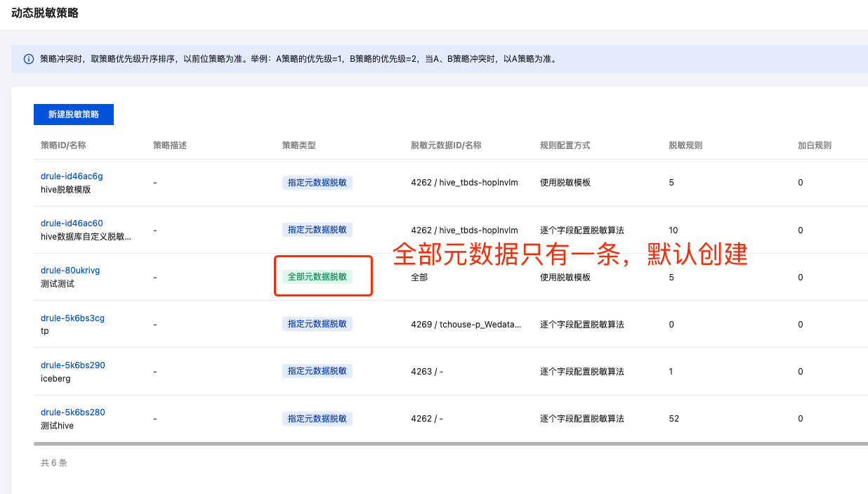Open policy link drule-id46ac6g

pyautogui.click(x=72, y=176)
